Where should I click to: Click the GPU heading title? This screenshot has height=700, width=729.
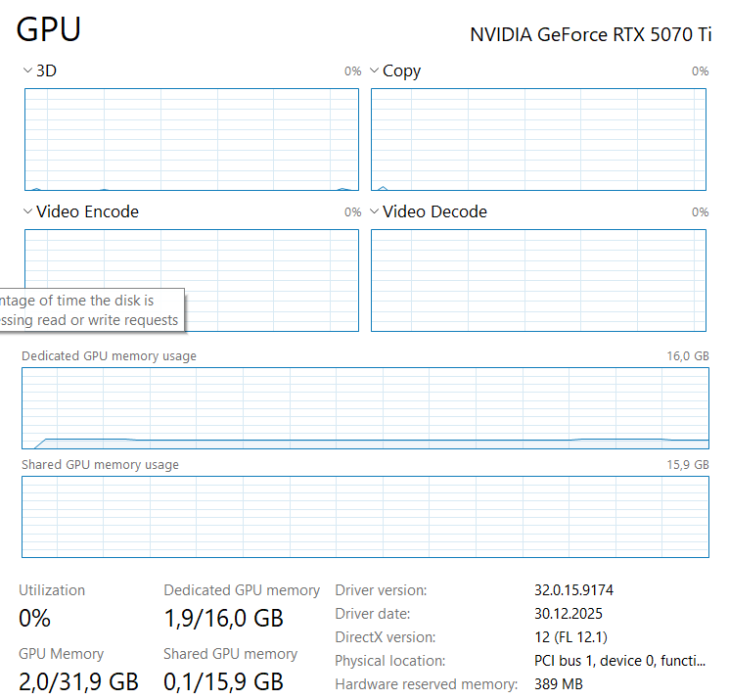[x=49, y=29]
